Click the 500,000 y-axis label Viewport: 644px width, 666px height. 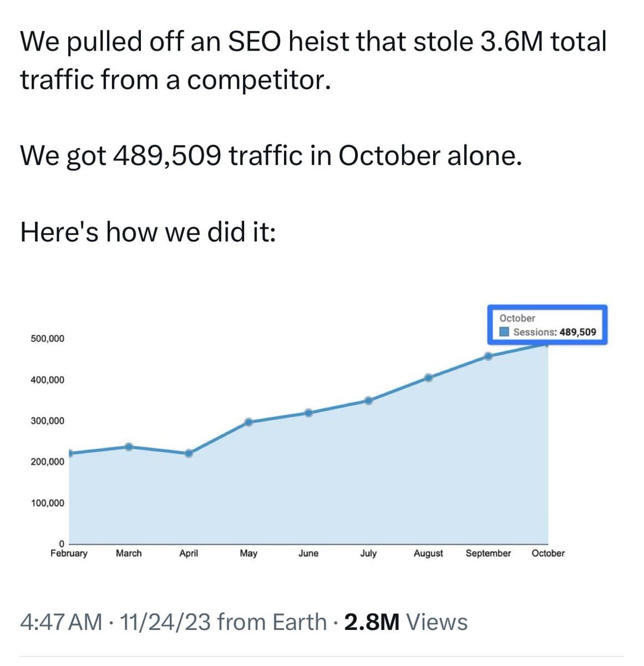coord(47,339)
